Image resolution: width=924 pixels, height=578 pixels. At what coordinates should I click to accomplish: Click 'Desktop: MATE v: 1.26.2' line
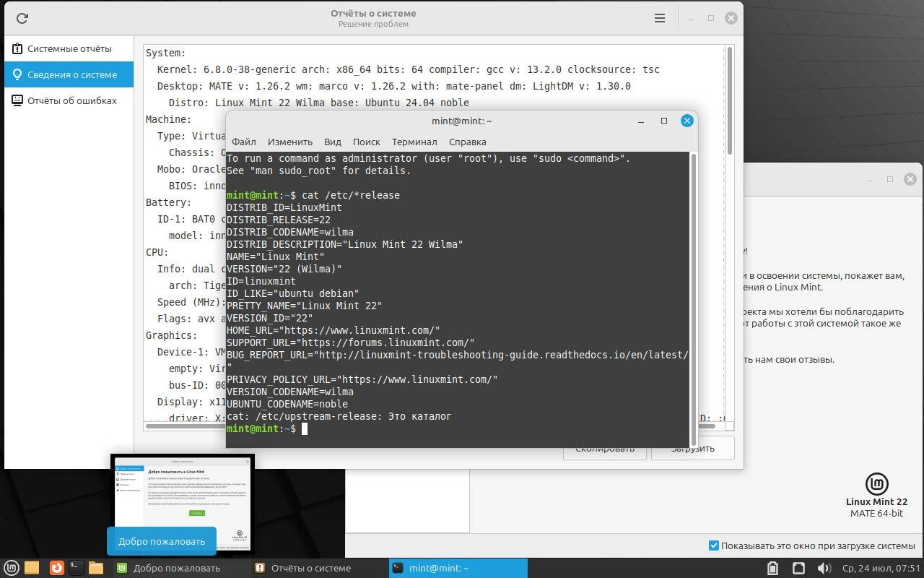click(394, 86)
